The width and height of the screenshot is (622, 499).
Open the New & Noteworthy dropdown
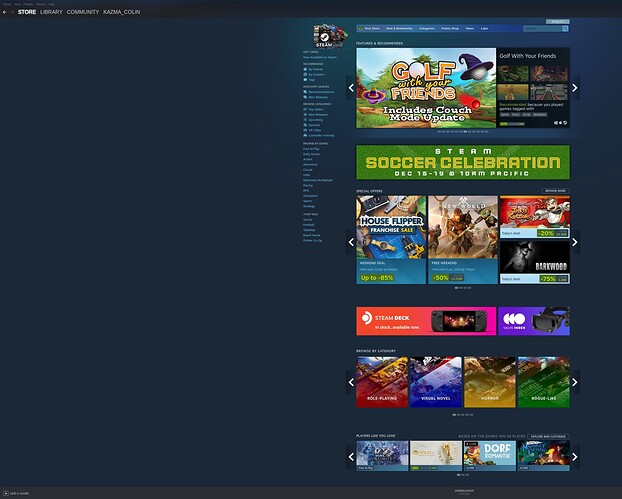pyautogui.click(x=399, y=29)
